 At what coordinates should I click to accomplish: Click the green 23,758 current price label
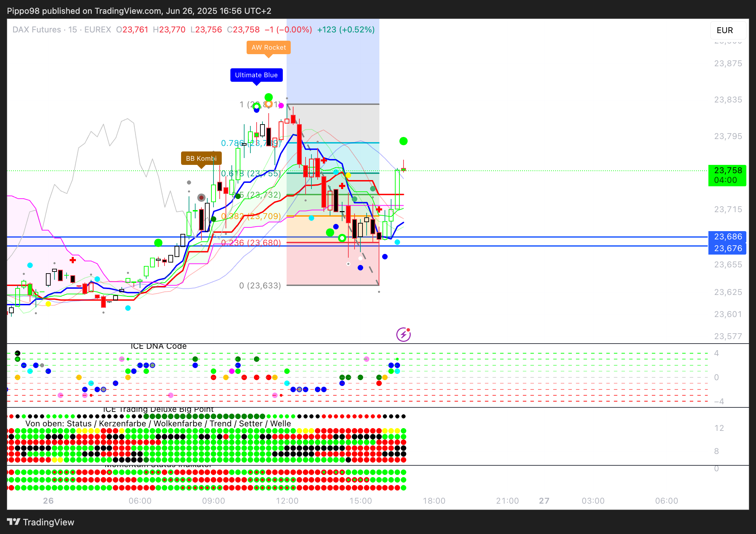(x=727, y=175)
